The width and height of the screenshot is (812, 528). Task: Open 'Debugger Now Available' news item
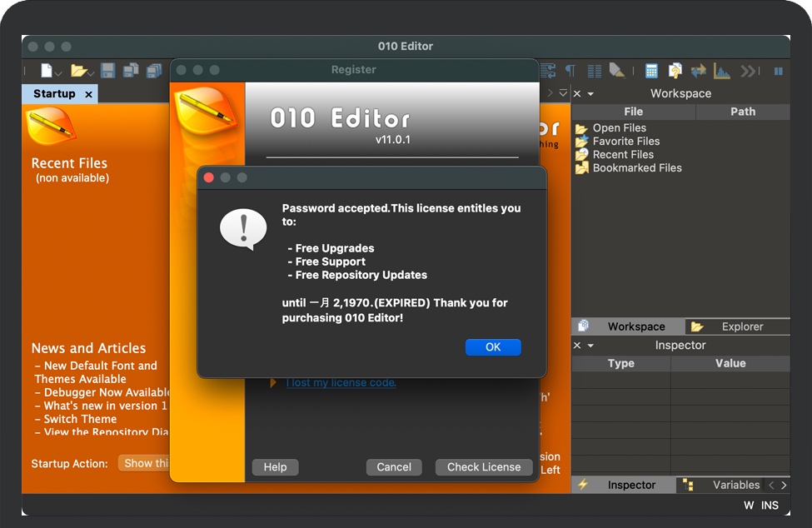pyautogui.click(x=102, y=392)
